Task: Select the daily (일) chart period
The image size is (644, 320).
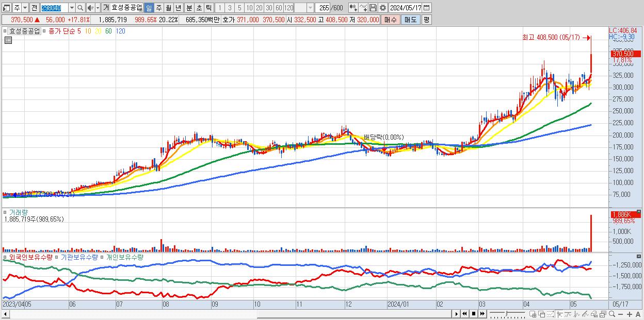Action: [x=149, y=8]
